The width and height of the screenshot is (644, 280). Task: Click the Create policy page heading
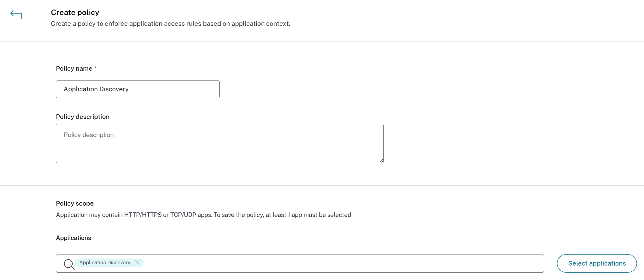(x=75, y=13)
